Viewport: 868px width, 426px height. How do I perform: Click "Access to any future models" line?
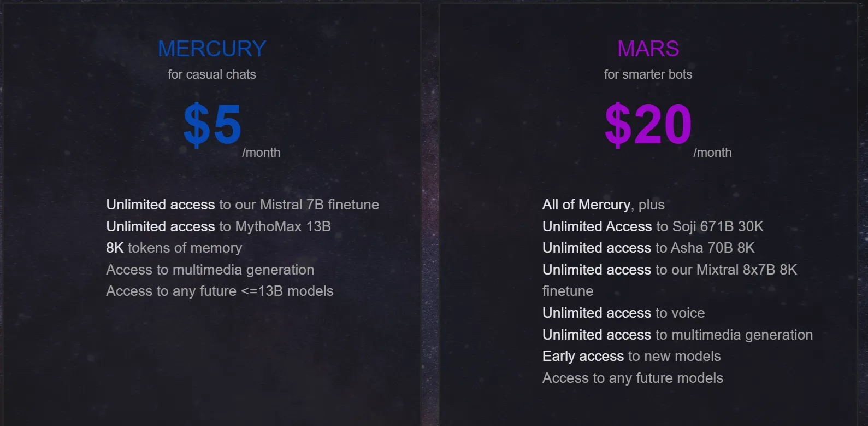click(x=633, y=378)
